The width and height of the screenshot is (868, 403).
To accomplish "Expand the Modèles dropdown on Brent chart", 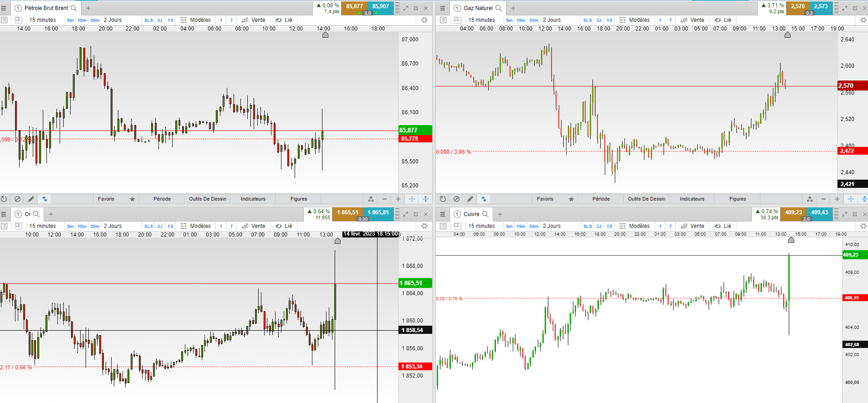I will pyautogui.click(x=195, y=20).
